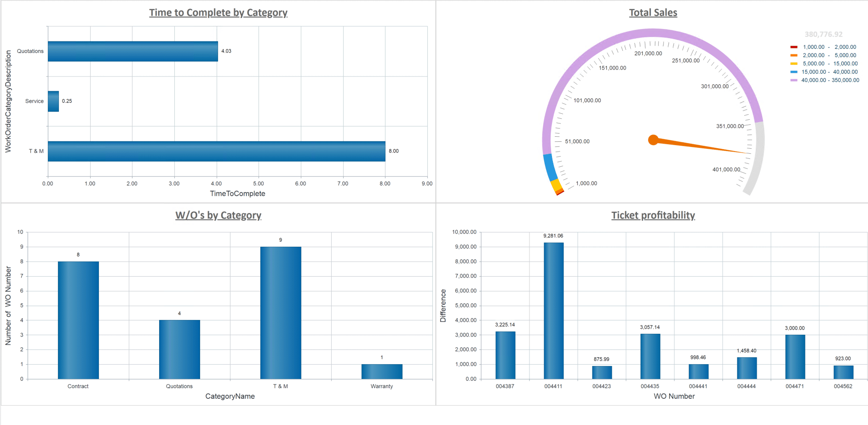Image resolution: width=868 pixels, height=425 pixels.
Task: Click the Warranty bar showing 1
Action: tap(381, 371)
